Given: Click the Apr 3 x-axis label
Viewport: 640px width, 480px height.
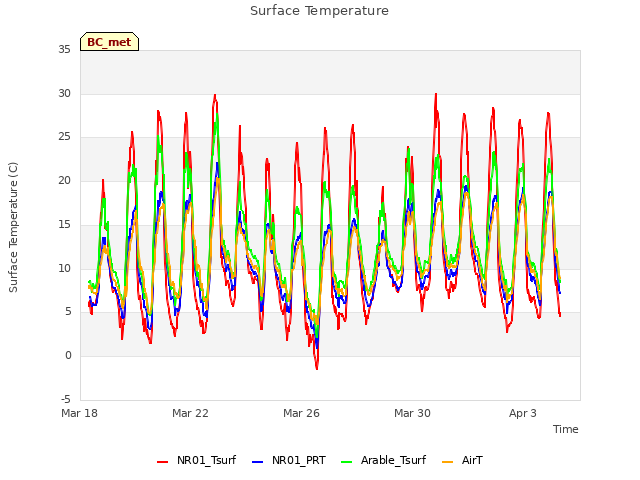Looking at the screenshot, I should [x=523, y=413].
